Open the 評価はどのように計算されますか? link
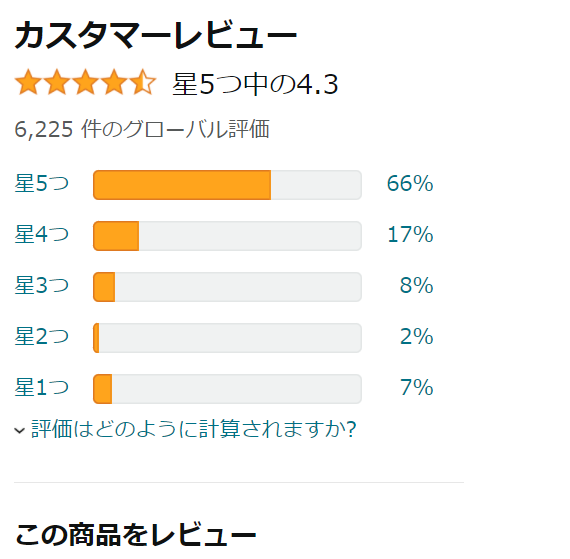Viewport: 570px width, 559px height. coord(193,429)
